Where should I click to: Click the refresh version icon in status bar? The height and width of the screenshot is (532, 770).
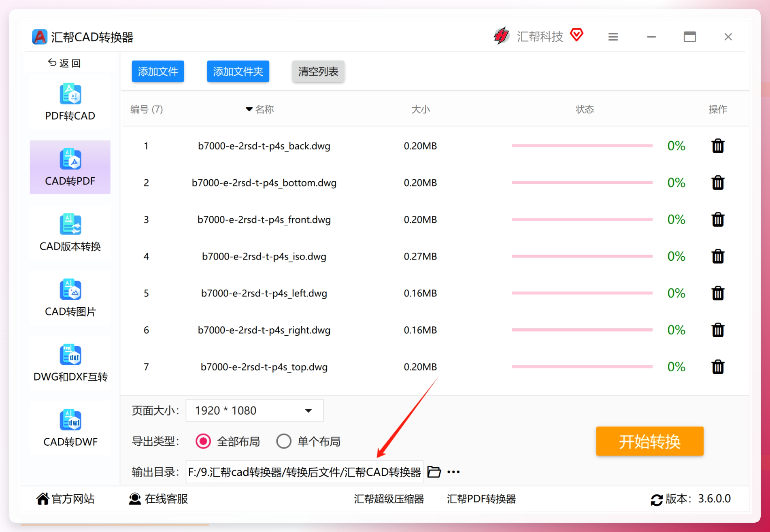click(x=657, y=500)
